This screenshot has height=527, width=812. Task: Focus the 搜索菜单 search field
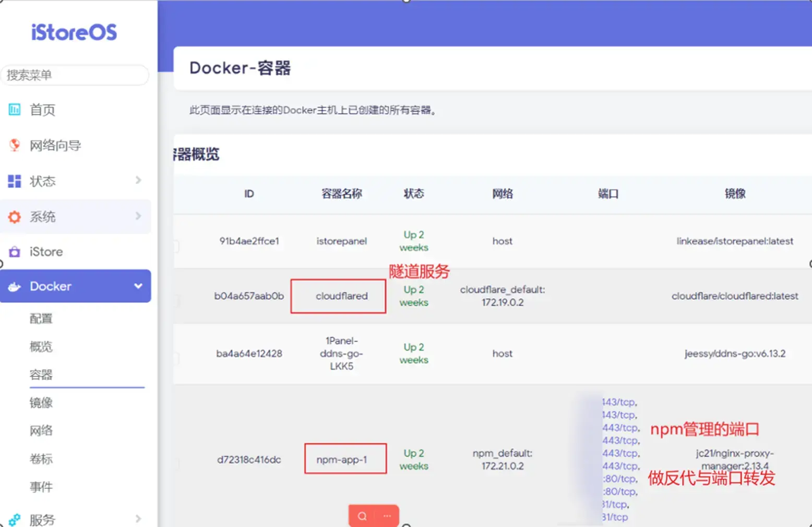click(x=75, y=75)
